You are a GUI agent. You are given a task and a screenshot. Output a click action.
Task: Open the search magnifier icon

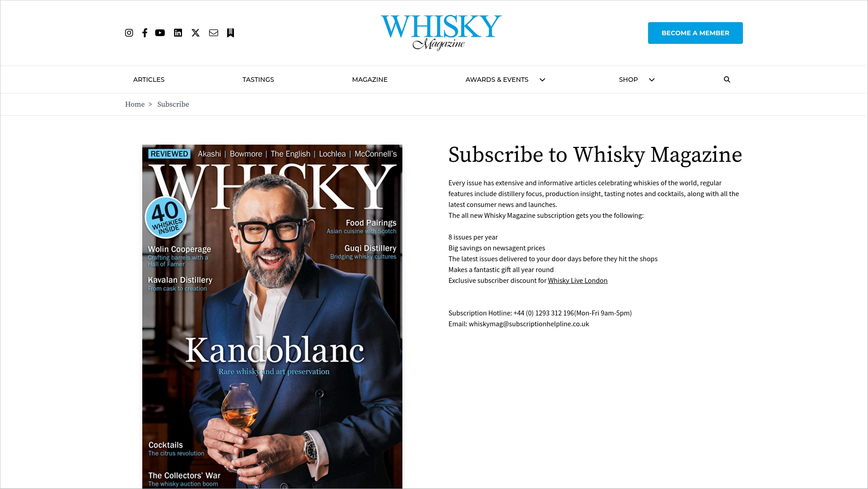[727, 80]
